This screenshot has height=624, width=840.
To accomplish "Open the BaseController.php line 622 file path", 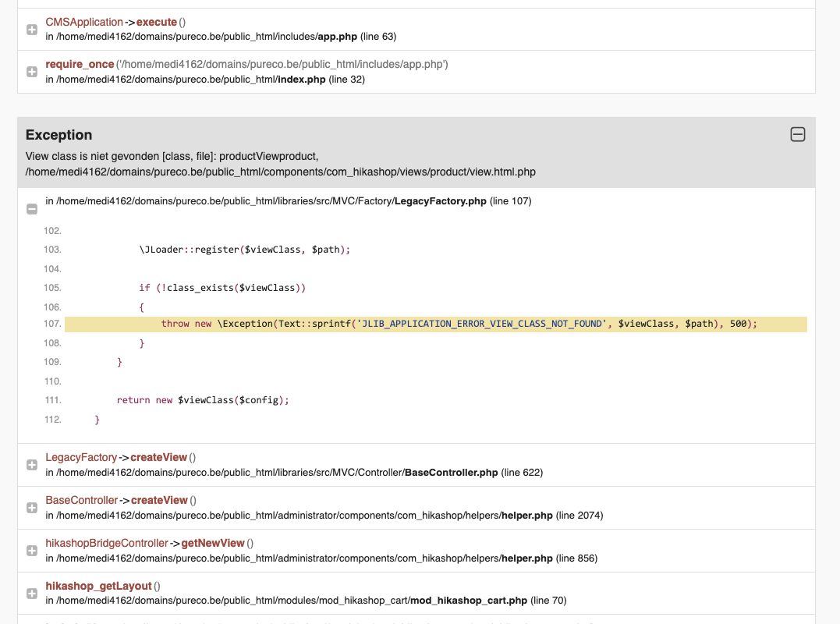I will coord(294,473).
